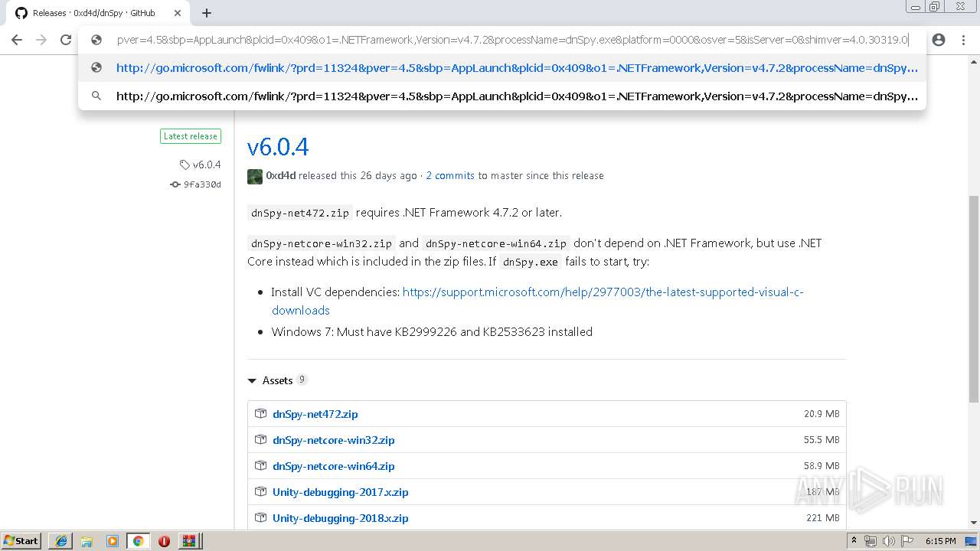The width and height of the screenshot is (980, 551).
Task: Select the search suggestion with magnifier icon
Action: click(502, 96)
